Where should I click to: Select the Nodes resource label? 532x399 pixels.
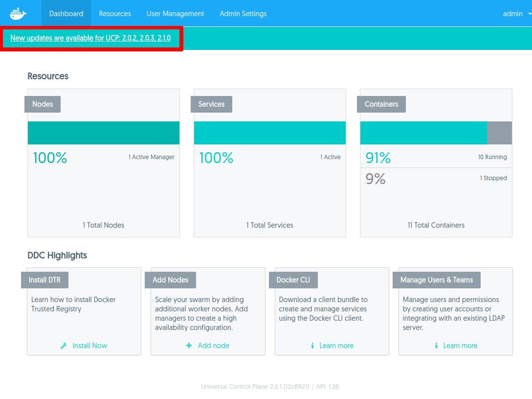coord(43,104)
